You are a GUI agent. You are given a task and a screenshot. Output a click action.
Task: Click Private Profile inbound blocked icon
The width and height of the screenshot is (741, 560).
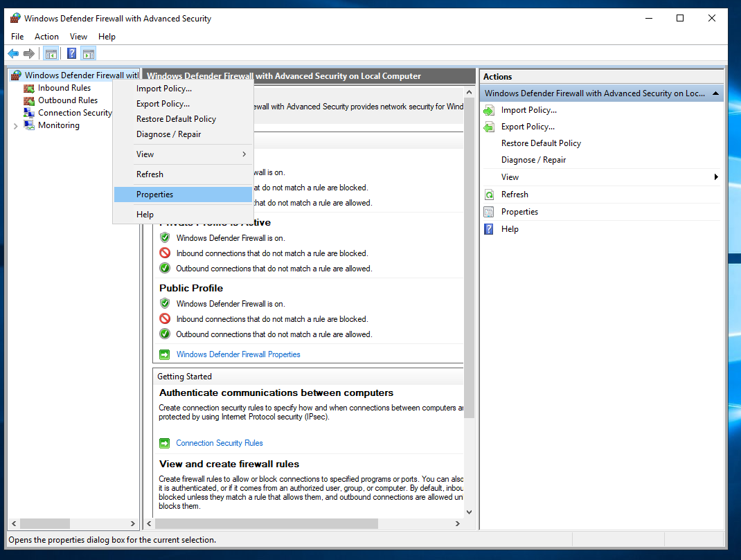point(164,253)
